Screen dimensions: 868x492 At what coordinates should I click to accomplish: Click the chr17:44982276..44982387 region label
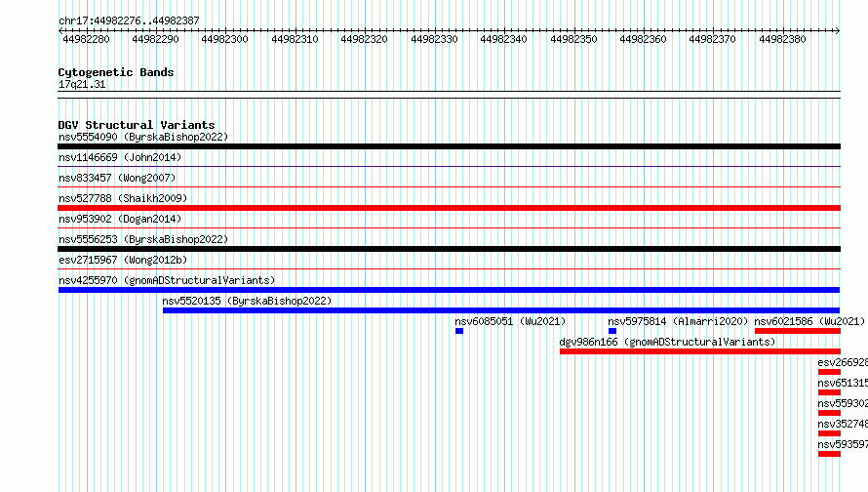pos(129,20)
